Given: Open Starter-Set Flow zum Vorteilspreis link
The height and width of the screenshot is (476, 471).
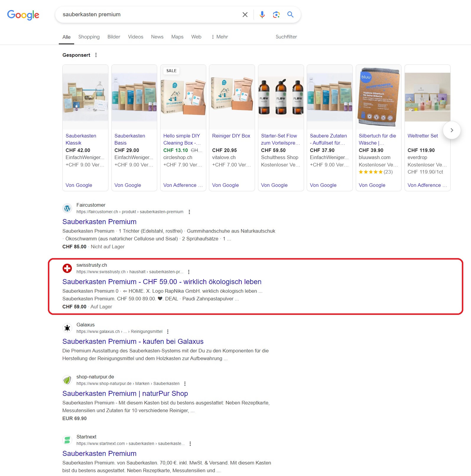Looking at the screenshot, I should tap(280, 139).
